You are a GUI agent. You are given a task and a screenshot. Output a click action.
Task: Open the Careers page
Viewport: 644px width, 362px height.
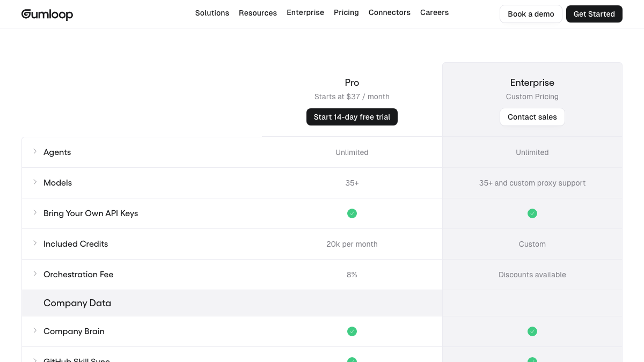[x=434, y=12]
